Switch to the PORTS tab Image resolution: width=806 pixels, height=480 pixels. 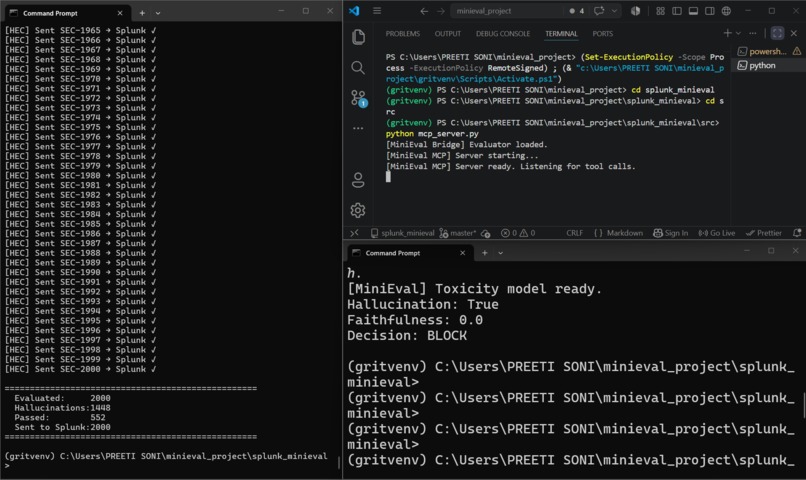point(602,33)
